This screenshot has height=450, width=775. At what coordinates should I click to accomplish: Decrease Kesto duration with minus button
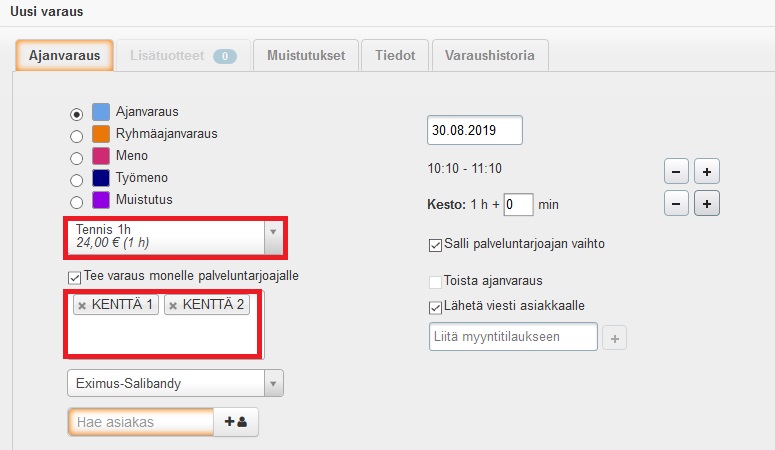point(676,203)
